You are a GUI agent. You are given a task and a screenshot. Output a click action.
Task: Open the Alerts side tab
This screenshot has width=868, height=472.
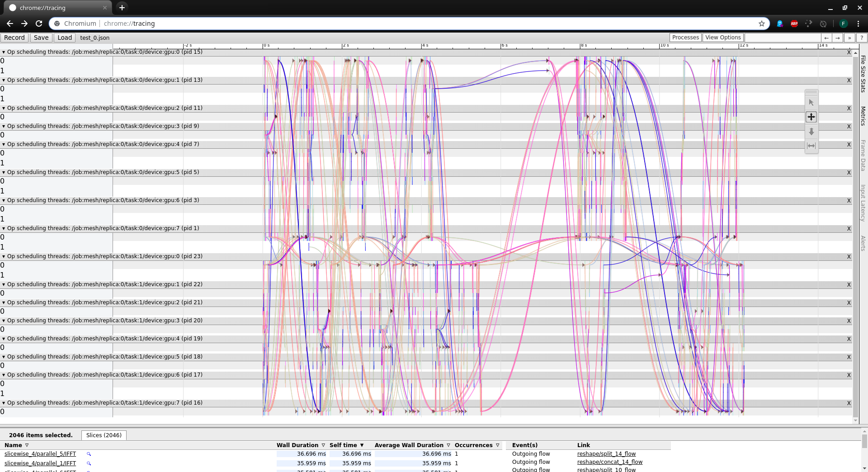[x=863, y=243]
